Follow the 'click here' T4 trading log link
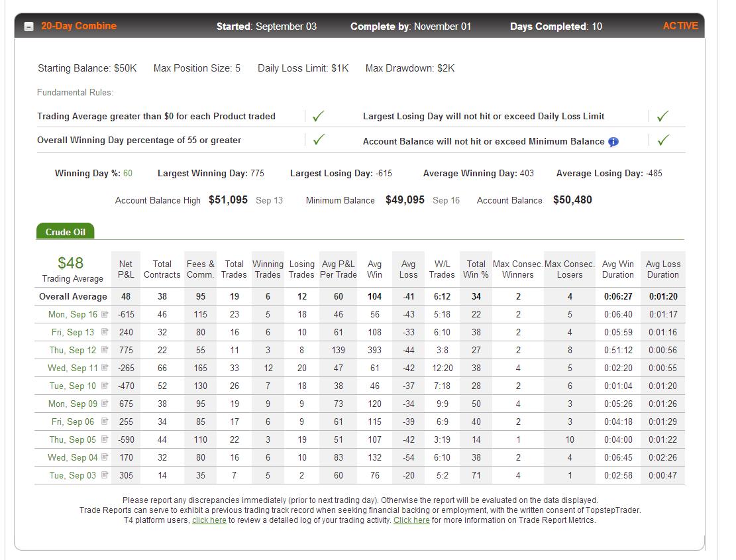 coord(209,520)
